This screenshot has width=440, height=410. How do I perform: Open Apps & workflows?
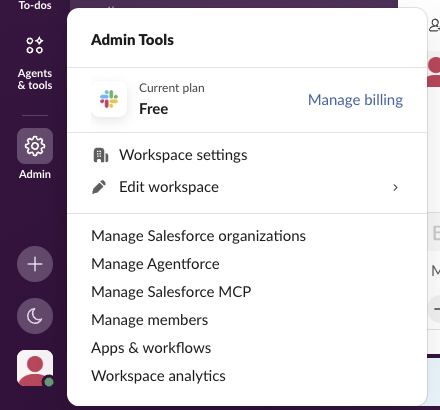(151, 348)
